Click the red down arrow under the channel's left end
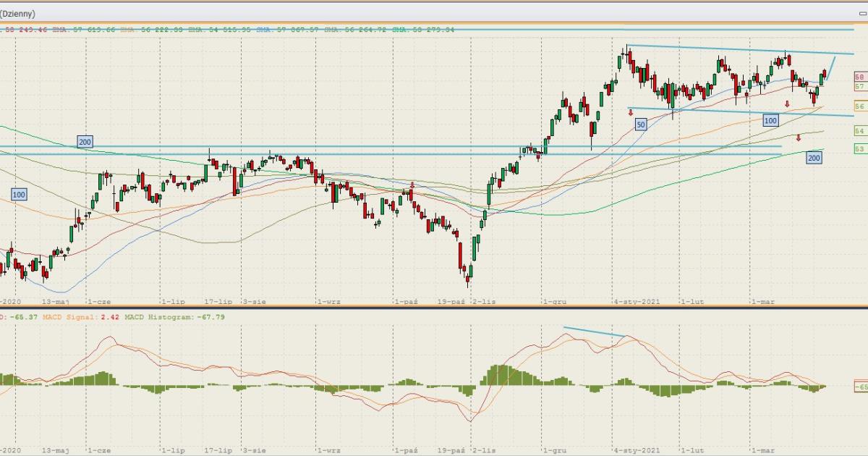This screenshot has height=456, width=868. [631, 112]
